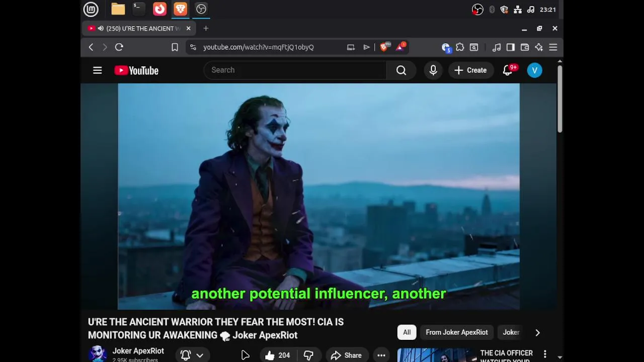Open Brave Leo AI assistant

[539, 47]
